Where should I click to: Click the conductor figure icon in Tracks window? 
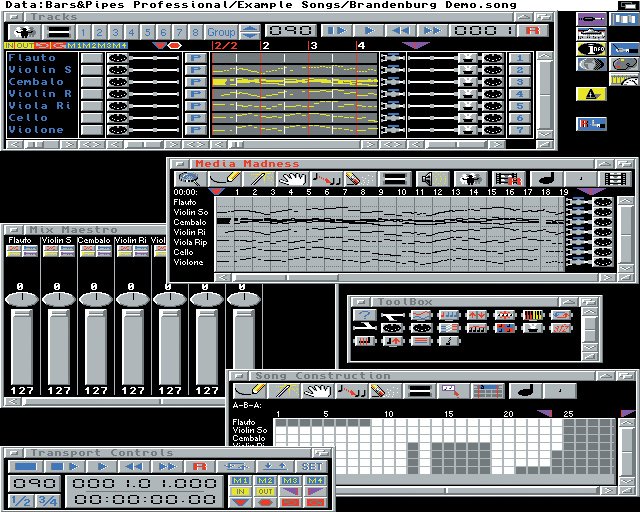[x=24, y=32]
